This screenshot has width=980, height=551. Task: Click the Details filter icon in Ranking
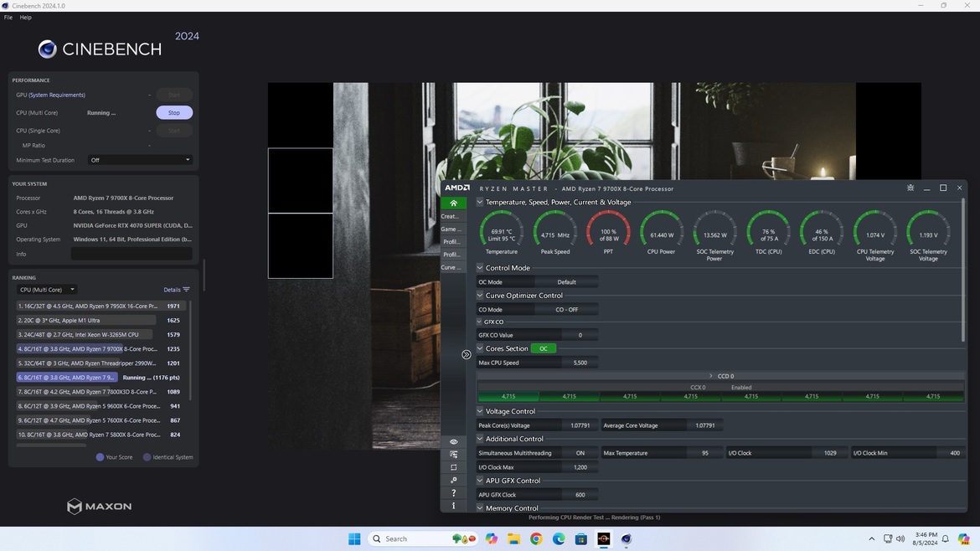click(186, 290)
